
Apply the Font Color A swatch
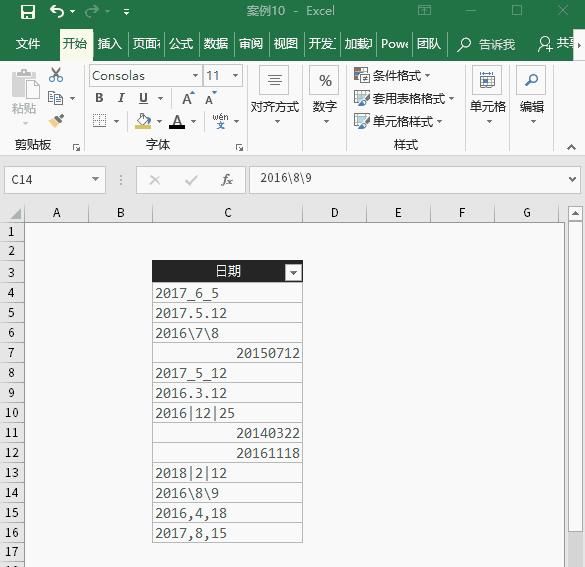pyautogui.click(x=177, y=121)
